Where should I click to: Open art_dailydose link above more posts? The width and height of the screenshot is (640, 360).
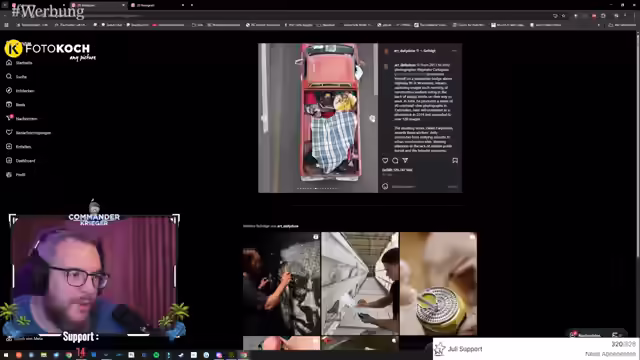coord(288,226)
